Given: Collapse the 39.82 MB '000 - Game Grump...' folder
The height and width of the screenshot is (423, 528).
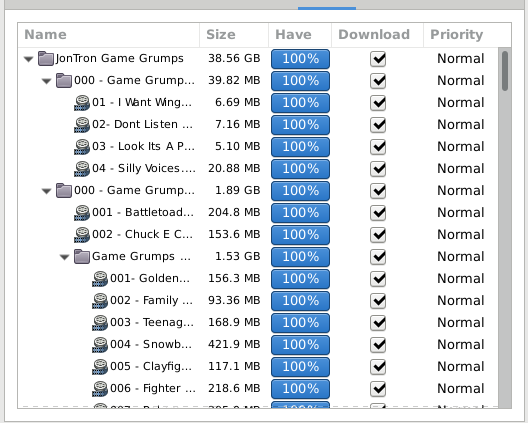Looking at the screenshot, I should point(46,81).
